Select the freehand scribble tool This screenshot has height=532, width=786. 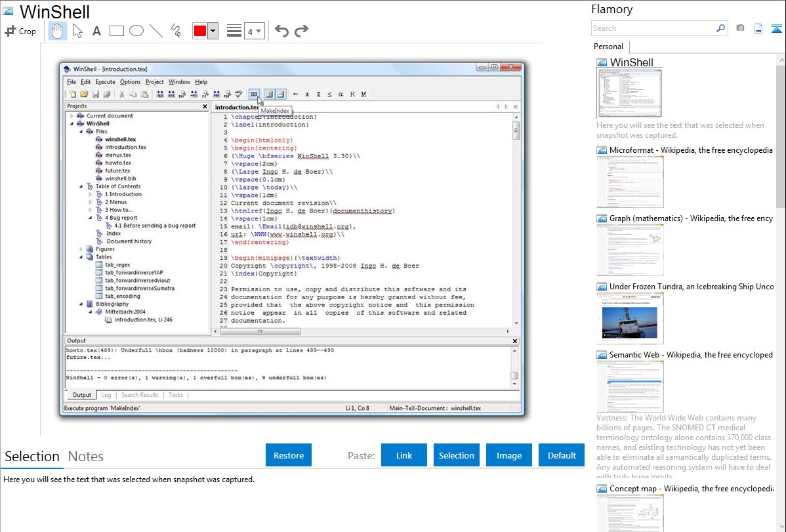tap(176, 31)
